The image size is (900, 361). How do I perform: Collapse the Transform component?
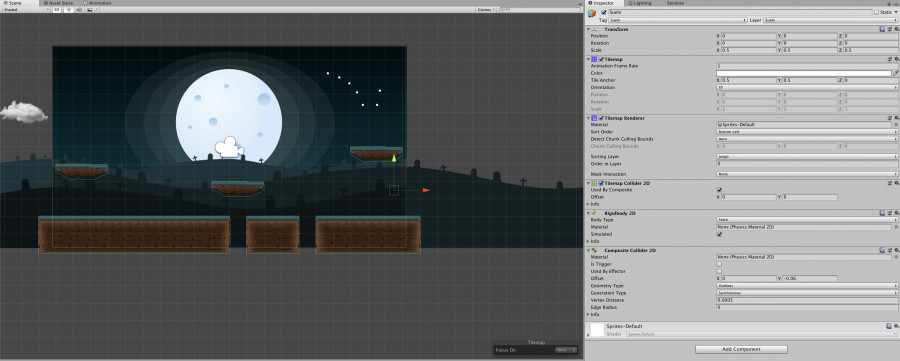[588, 29]
